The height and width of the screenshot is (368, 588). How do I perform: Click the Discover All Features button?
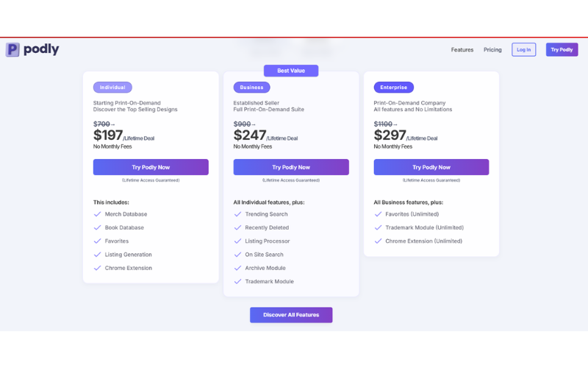(291, 315)
